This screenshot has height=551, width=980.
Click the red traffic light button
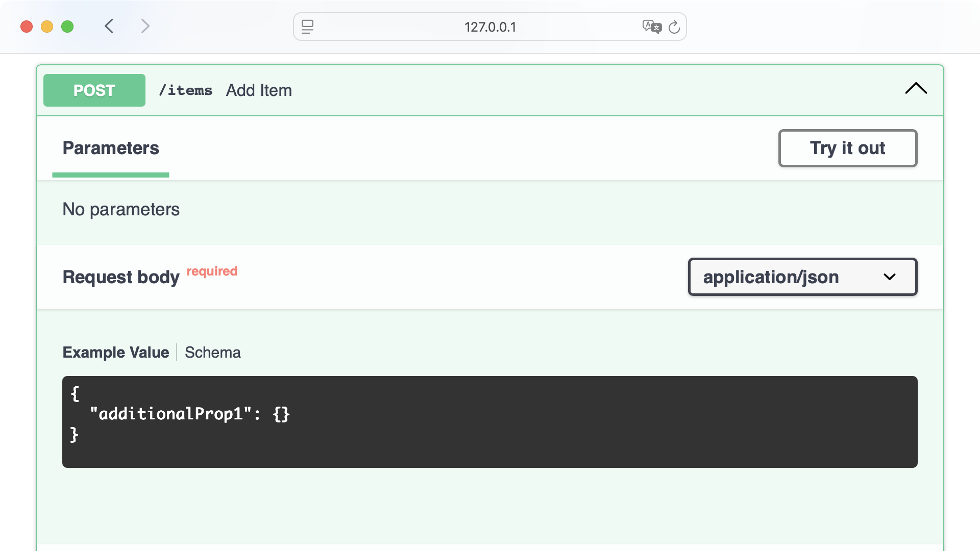coord(27,27)
